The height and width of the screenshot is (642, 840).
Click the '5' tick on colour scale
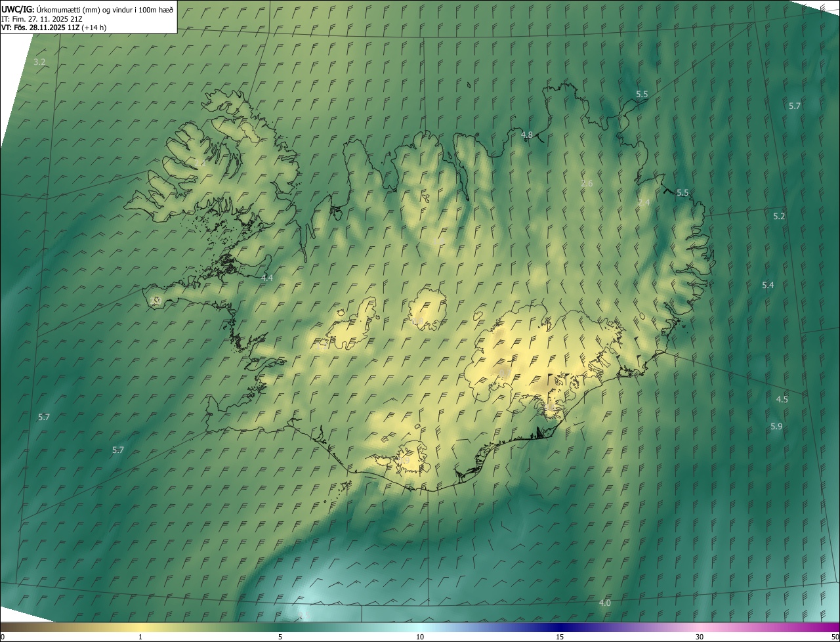pos(280,637)
